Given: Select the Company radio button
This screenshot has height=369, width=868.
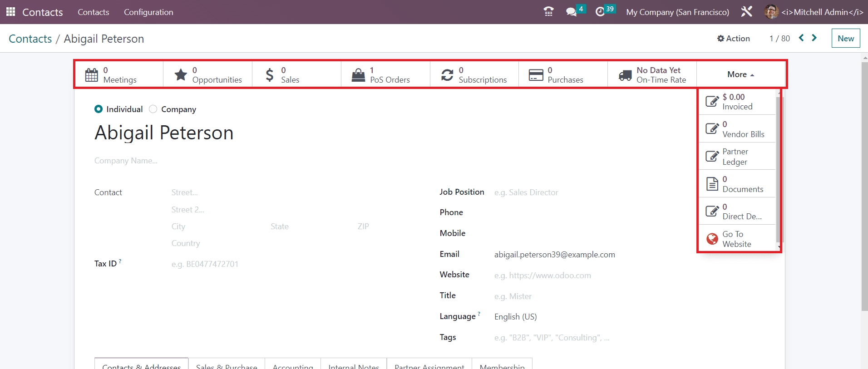Looking at the screenshot, I should [153, 109].
